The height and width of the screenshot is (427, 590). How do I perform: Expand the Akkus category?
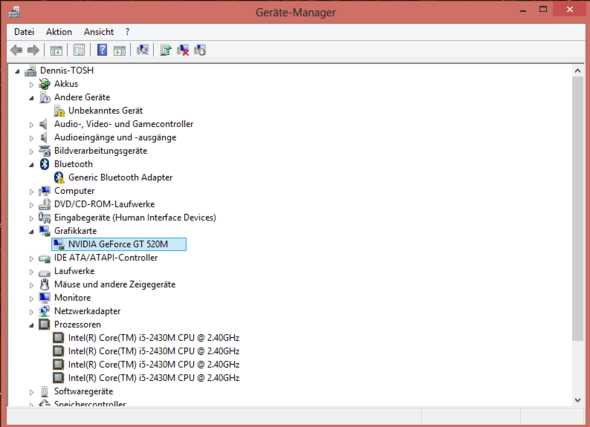click(32, 85)
